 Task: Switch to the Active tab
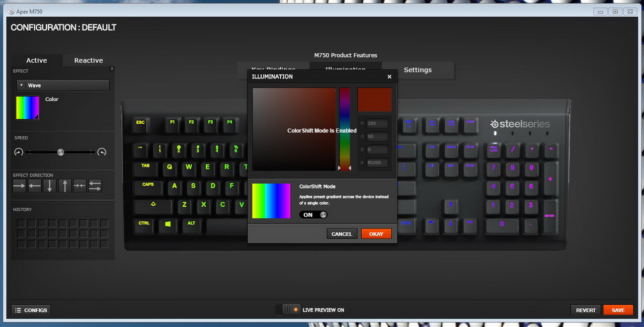click(37, 60)
